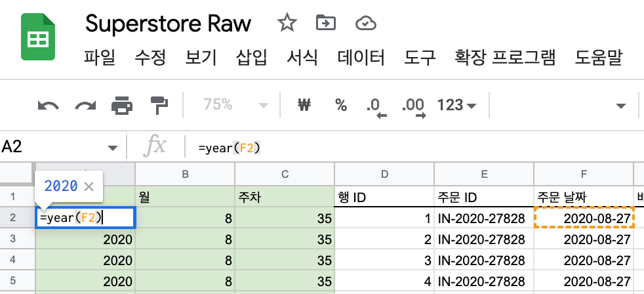
Task: Open the Google Sheets home icon
Action: 38,37
